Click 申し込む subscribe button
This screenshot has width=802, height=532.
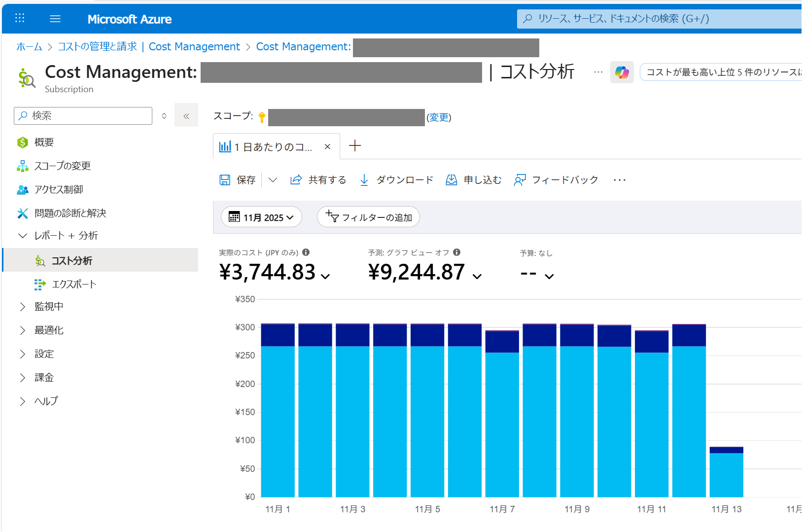[474, 180]
